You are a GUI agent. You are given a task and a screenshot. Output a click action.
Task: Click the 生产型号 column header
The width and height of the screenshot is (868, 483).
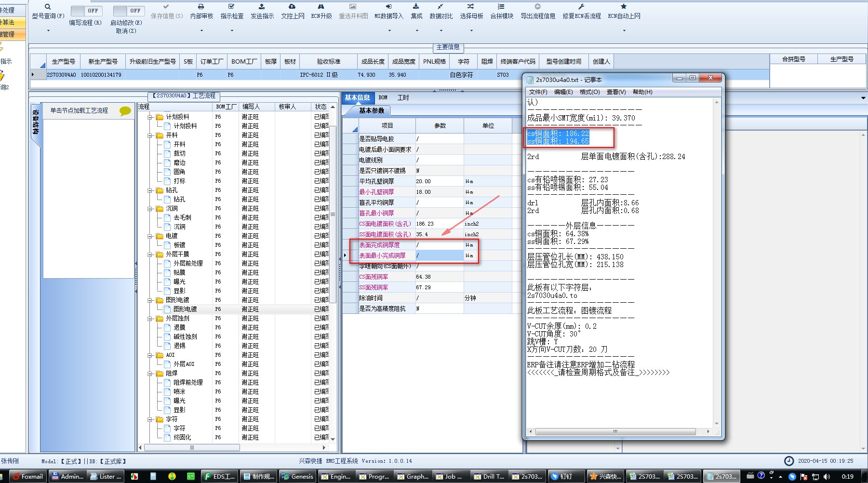click(x=63, y=62)
